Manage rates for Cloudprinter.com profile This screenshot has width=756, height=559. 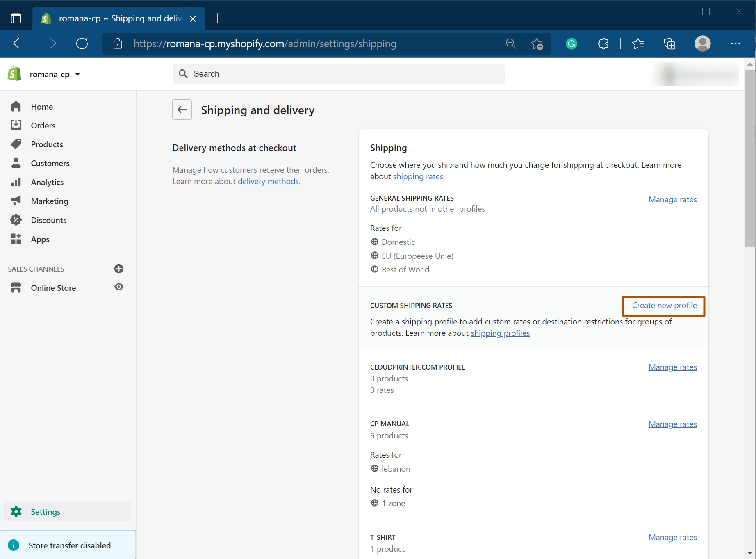pyautogui.click(x=672, y=367)
